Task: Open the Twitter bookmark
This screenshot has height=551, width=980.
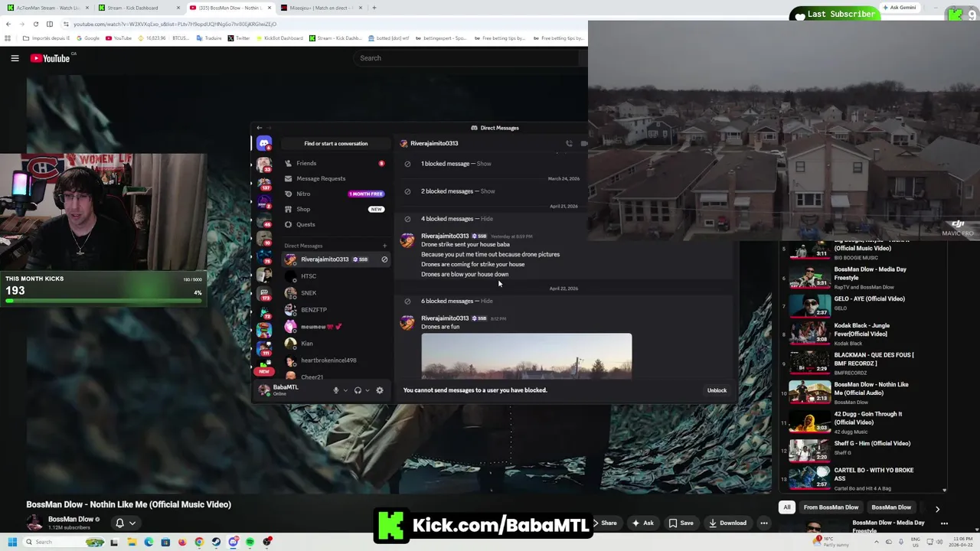Action: point(239,37)
